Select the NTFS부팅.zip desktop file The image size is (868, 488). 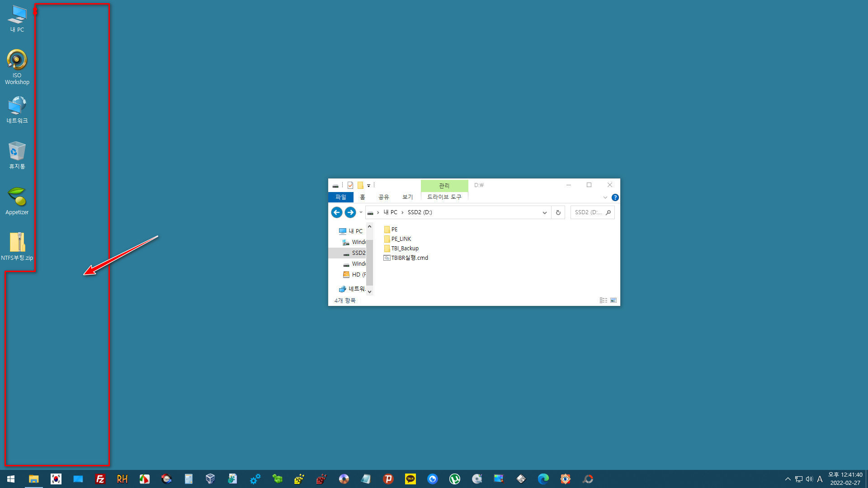[17, 247]
